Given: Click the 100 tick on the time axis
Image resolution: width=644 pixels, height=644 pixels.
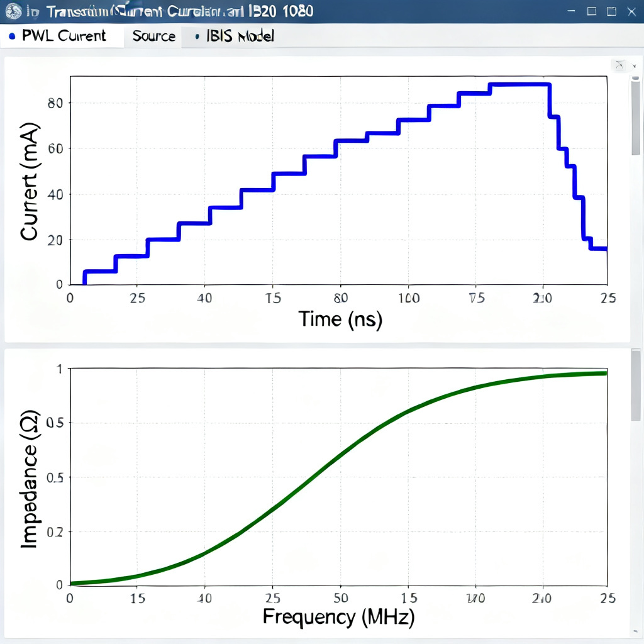Looking at the screenshot, I should (409, 298).
